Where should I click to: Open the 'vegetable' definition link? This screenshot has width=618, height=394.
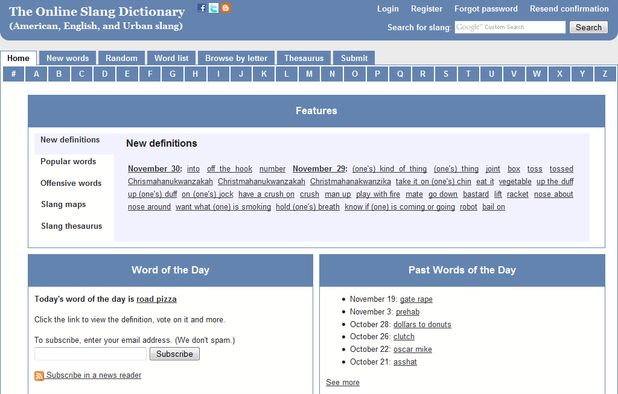(515, 182)
